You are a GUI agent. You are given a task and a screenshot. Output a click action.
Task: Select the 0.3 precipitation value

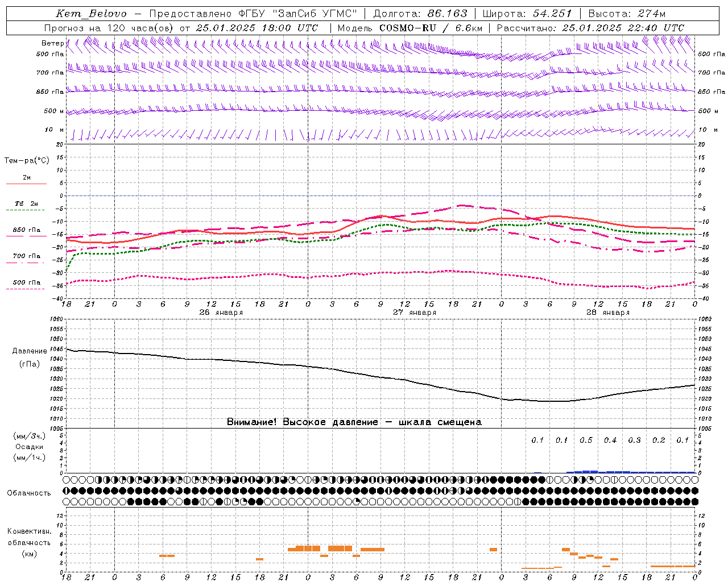click(x=634, y=440)
